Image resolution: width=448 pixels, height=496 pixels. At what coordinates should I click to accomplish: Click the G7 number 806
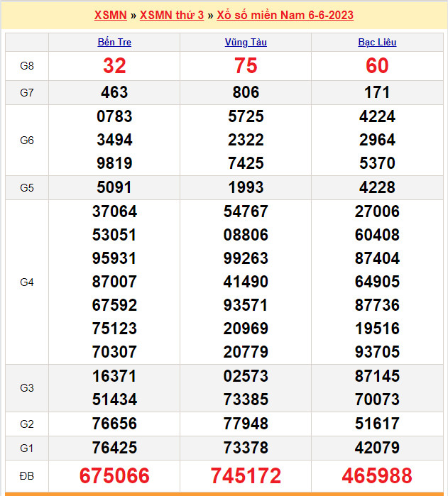(246, 92)
